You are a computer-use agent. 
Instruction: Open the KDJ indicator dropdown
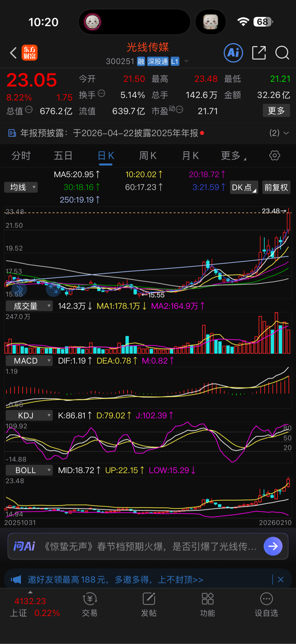click(29, 416)
